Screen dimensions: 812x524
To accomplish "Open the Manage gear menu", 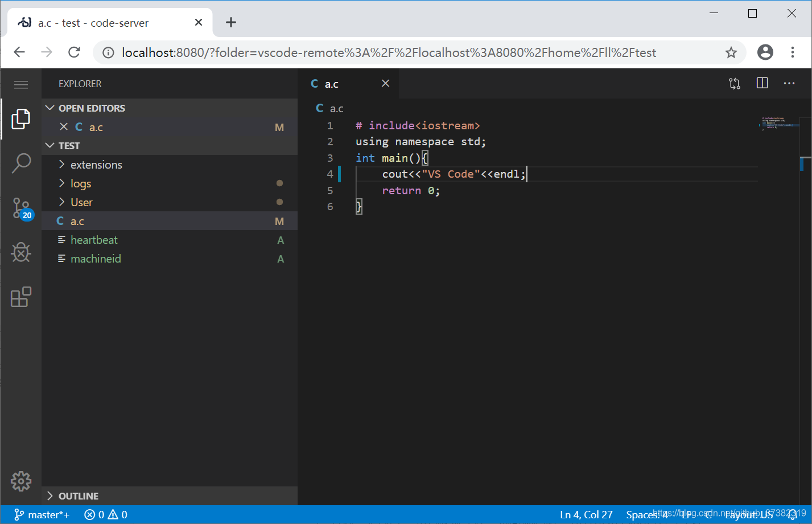I will (x=21, y=481).
